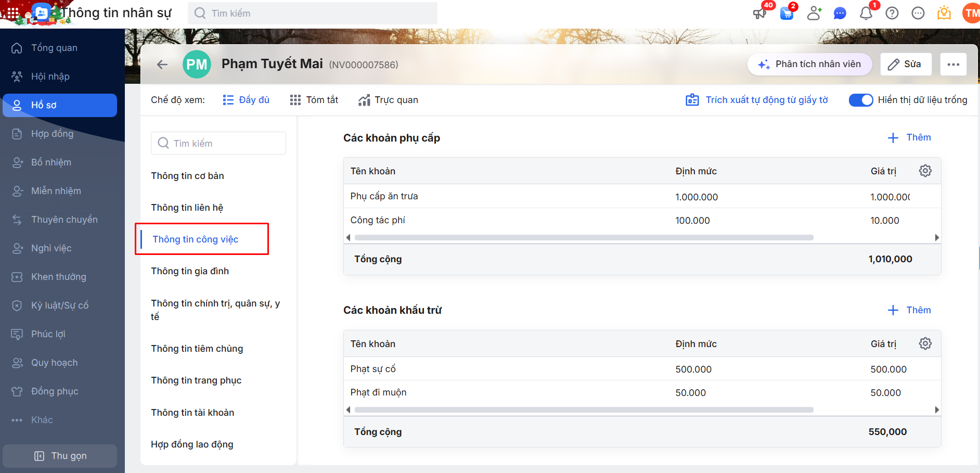Open the three-dot more options menu
Screen dimensions: 980x473
(x=953, y=65)
